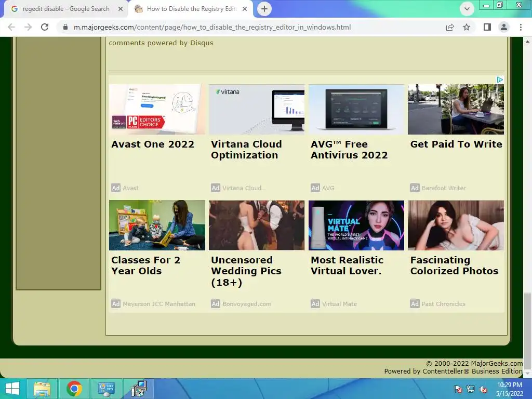Click Most Realistic Virtual Lover headline
Viewport: 532px width, 399px height.
point(347,265)
